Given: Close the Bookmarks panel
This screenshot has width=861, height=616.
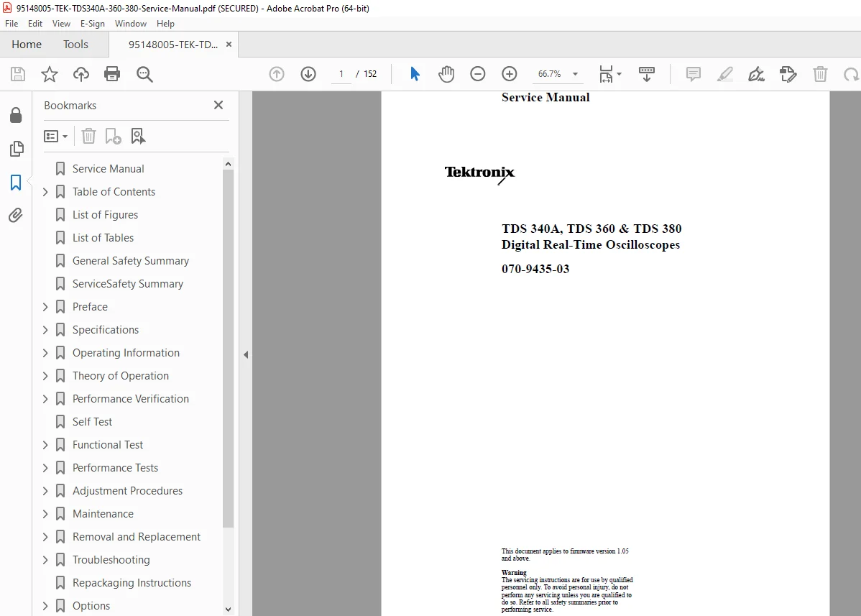Looking at the screenshot, I should (x=218, y=105).
